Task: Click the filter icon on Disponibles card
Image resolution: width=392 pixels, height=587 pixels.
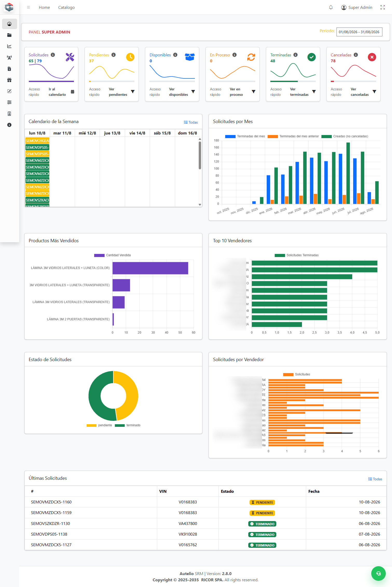Action: point(193,92)
